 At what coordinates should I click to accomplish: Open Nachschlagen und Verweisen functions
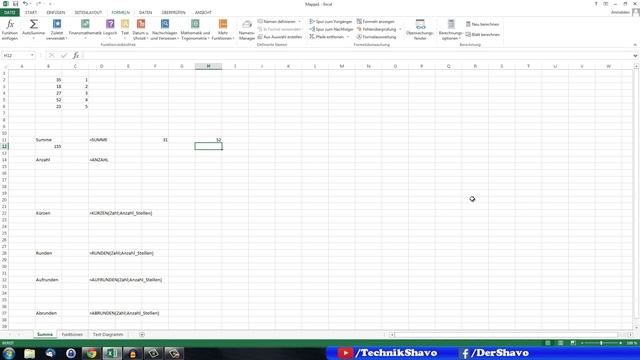point(164,30)
